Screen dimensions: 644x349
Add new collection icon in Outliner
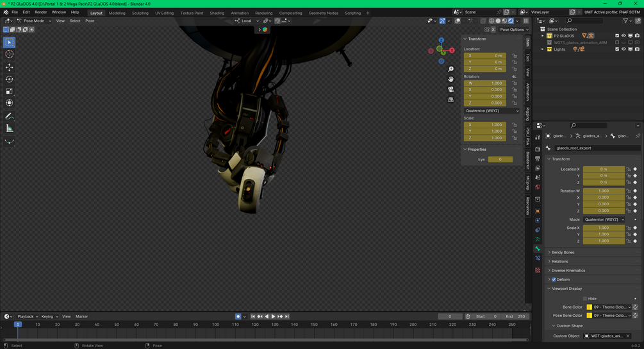pos(637,21)
